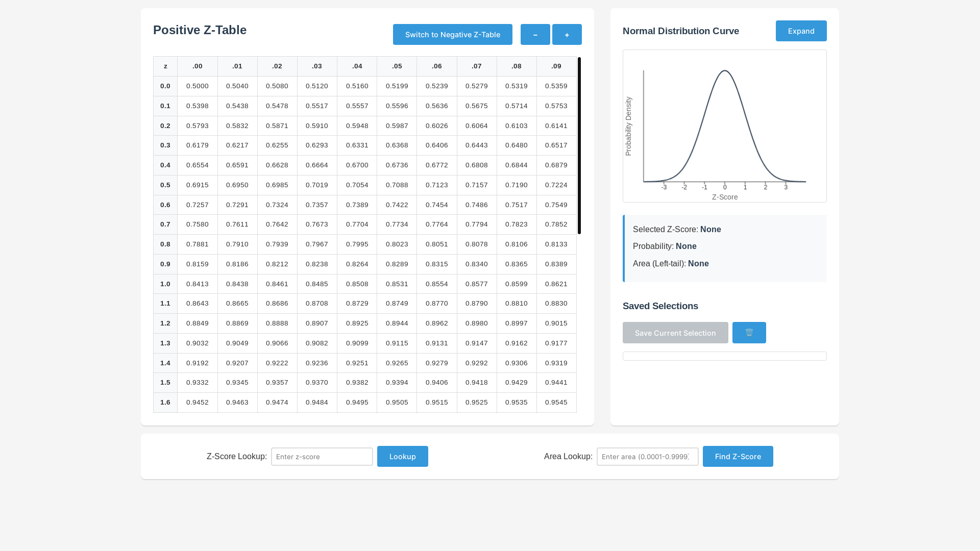Viewport: 980px width, 551px height.
Task: Click the Saved Selections heading
Action: [660, 306]
